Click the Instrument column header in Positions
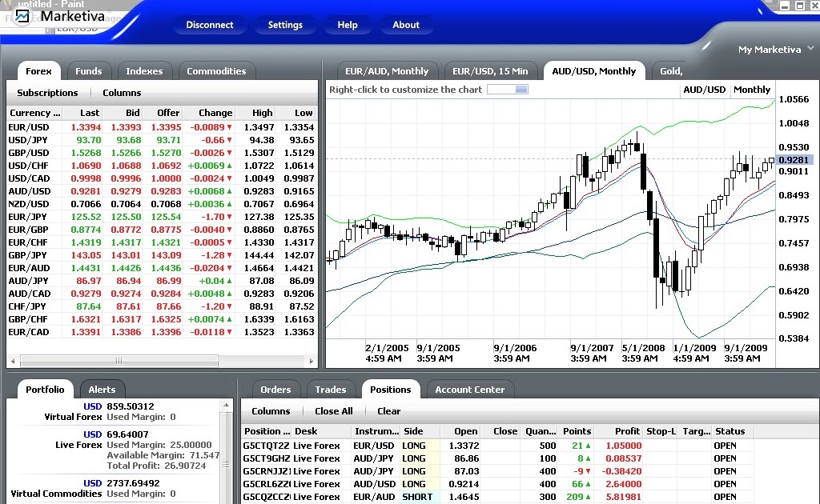 (376, 431)
